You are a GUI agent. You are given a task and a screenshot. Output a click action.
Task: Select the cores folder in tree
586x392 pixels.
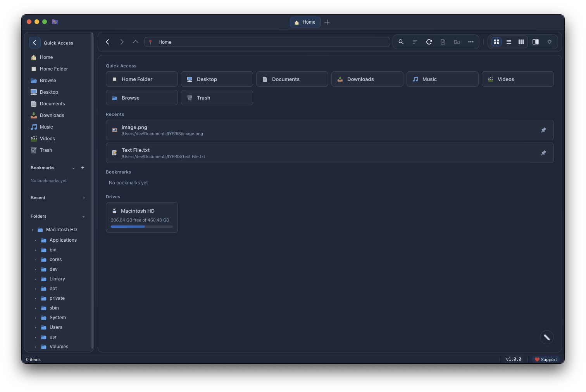(x=55, y=260)
